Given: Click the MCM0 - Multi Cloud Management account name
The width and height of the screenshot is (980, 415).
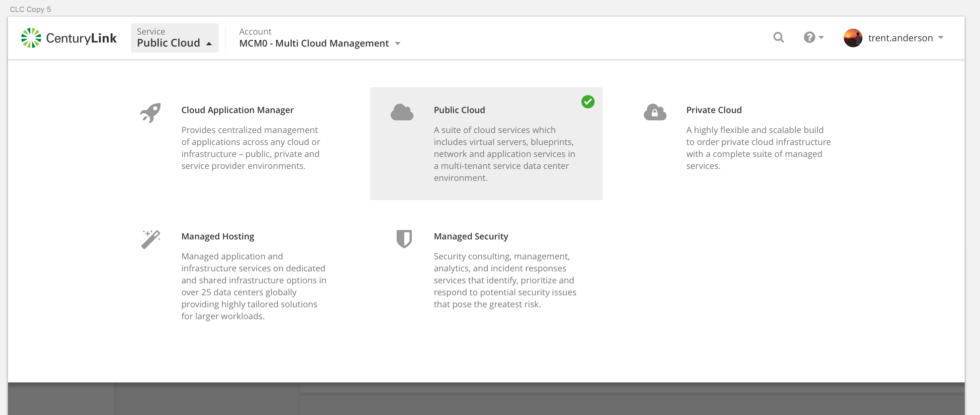Looking at the screenshot, I should coord(314,44).
